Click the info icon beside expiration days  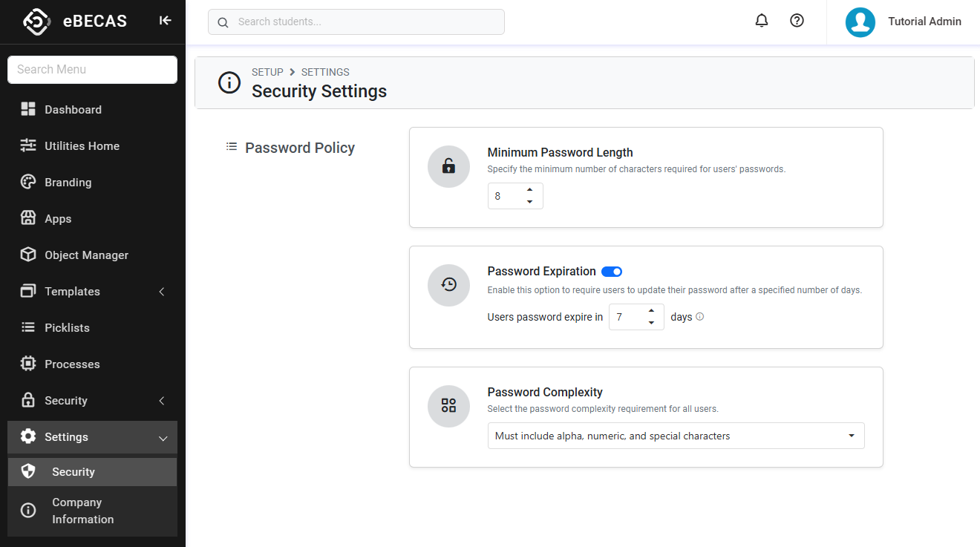point(699,317)
